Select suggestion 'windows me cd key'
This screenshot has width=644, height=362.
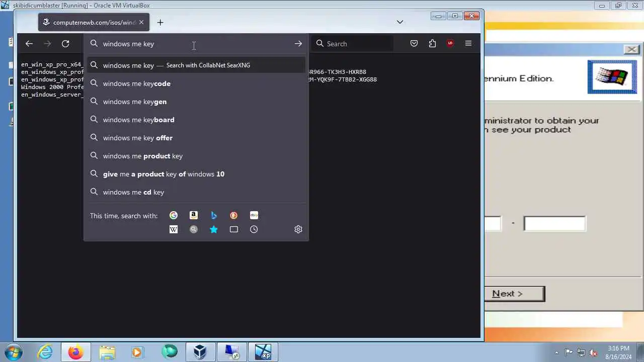point(196,192)
